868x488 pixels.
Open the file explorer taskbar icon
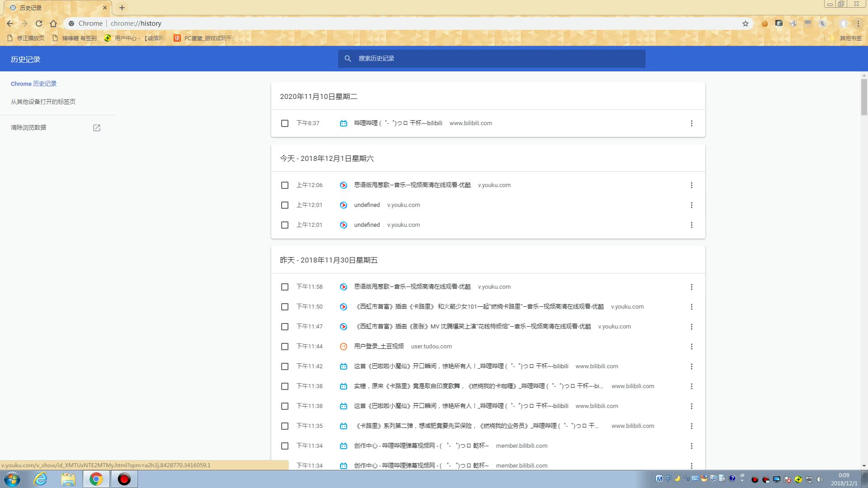coord(68,479)
